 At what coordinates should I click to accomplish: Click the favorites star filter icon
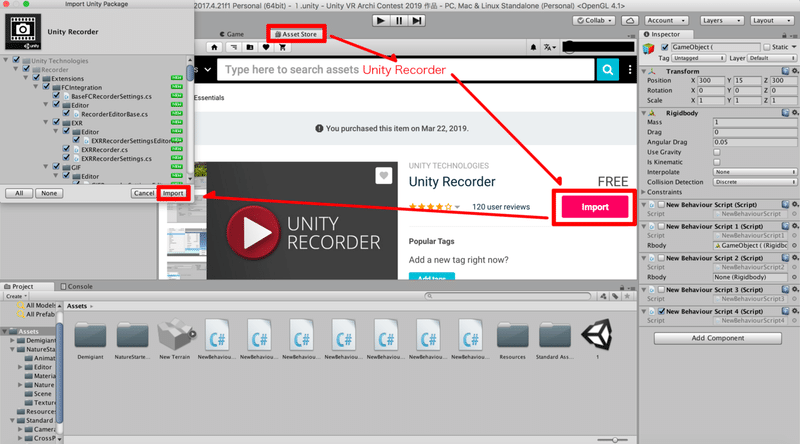pos(627,296)
